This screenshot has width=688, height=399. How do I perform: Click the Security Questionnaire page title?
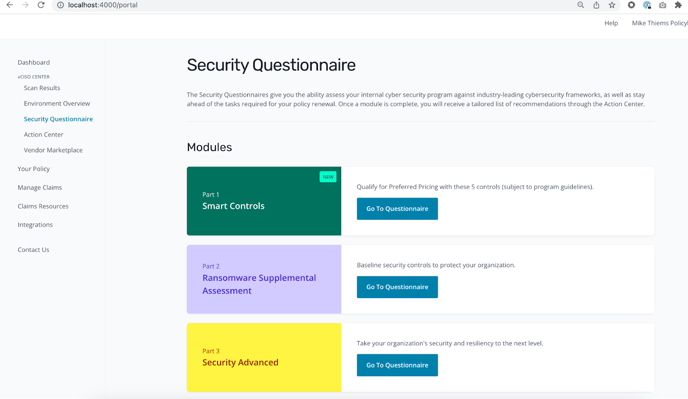click(x=271, y=65)
